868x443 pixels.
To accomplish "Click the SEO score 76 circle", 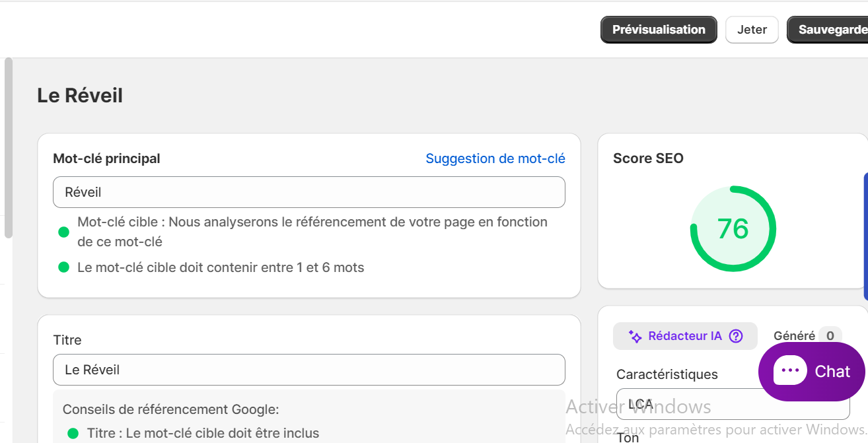I will [733, 229].
